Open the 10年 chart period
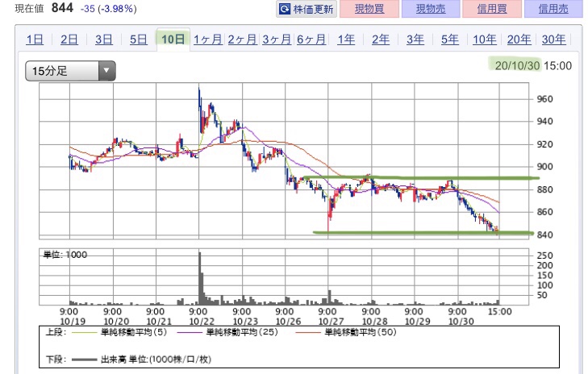This screenshot has height=374, width=588. tap(485, 39)
